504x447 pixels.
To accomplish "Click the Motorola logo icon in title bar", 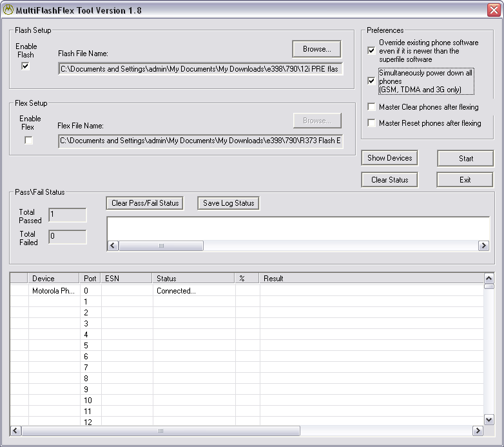I will [x=8, y=10].
